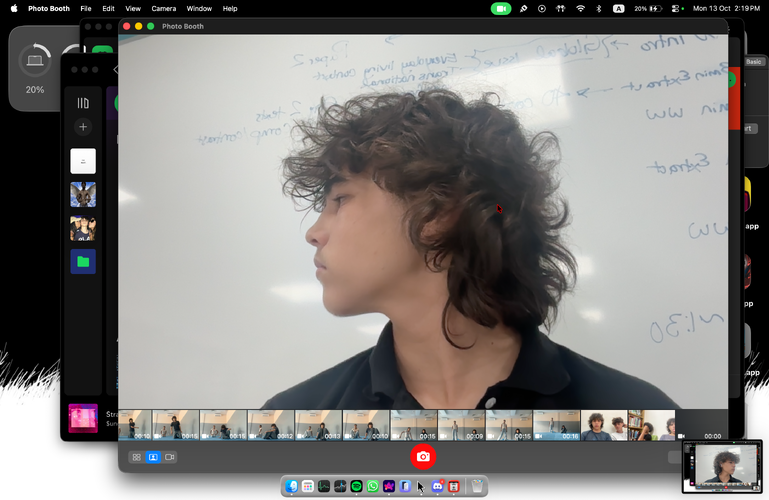Open the Trash in the Dock
The image size is (769, 500).
[477, 486]
